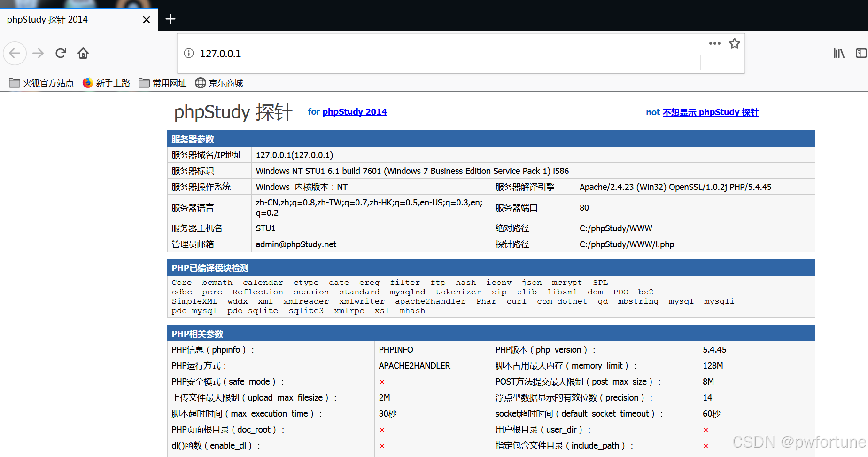Select upload_max_filesize value 2M
The height and width of the screenshot is (457, 868).
click(x=384, y=398)
